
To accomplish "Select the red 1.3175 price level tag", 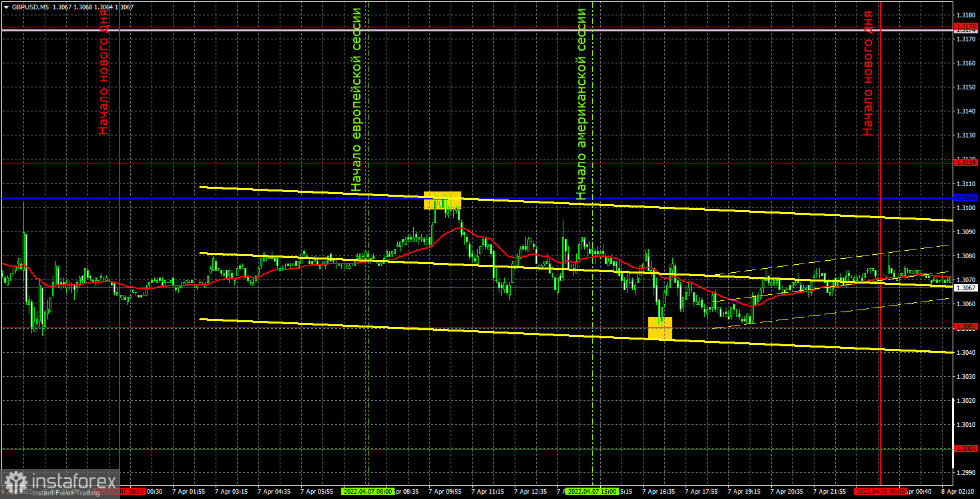I will point(966,27).
